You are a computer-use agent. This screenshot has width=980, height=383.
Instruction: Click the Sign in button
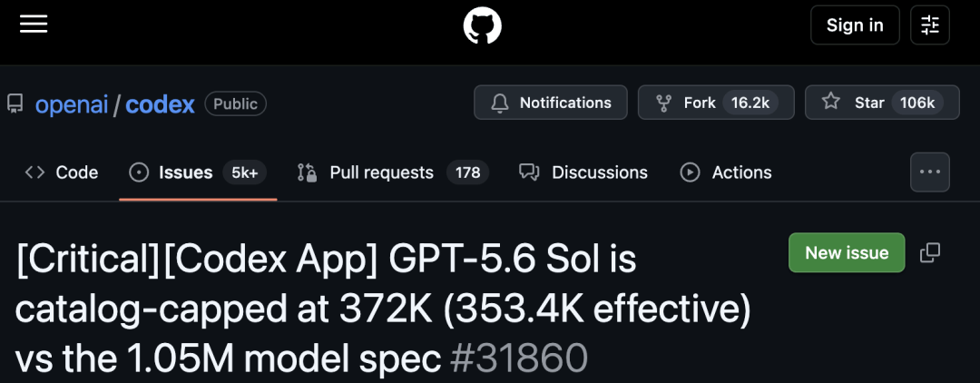click(x=855, y=25)
